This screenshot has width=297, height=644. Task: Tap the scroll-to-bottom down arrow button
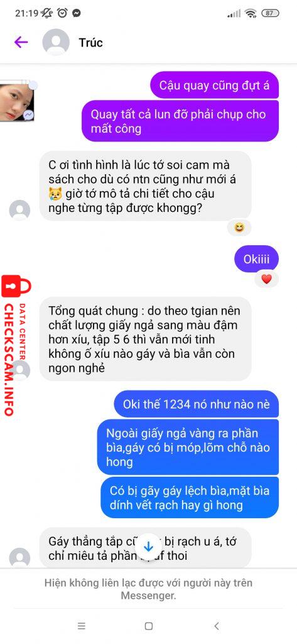click(x=148, y=547)
